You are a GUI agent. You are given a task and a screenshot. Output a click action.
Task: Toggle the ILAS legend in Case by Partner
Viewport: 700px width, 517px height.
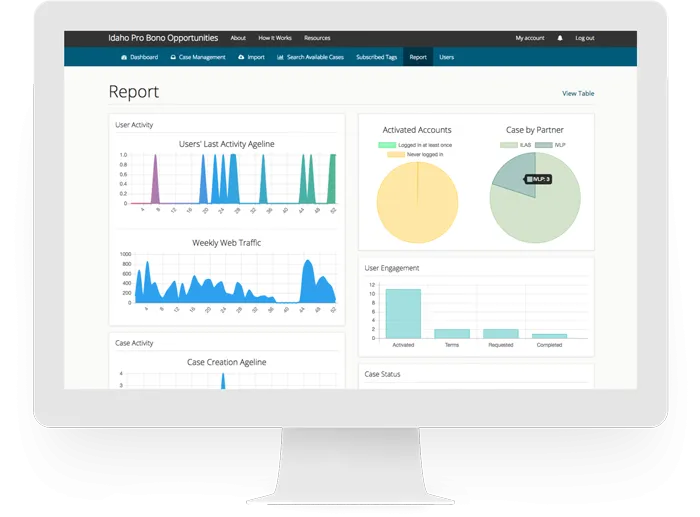pyautogui.click(x=517, y=145)
